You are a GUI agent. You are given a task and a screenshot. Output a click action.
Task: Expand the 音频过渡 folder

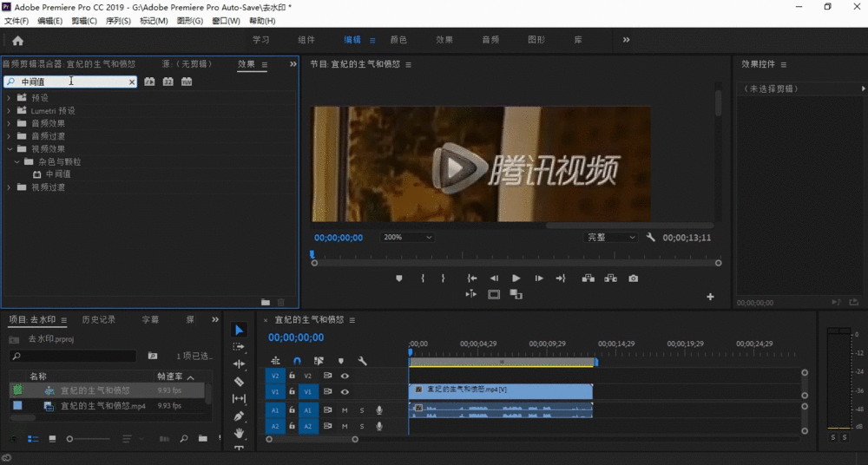click(9, 135)
